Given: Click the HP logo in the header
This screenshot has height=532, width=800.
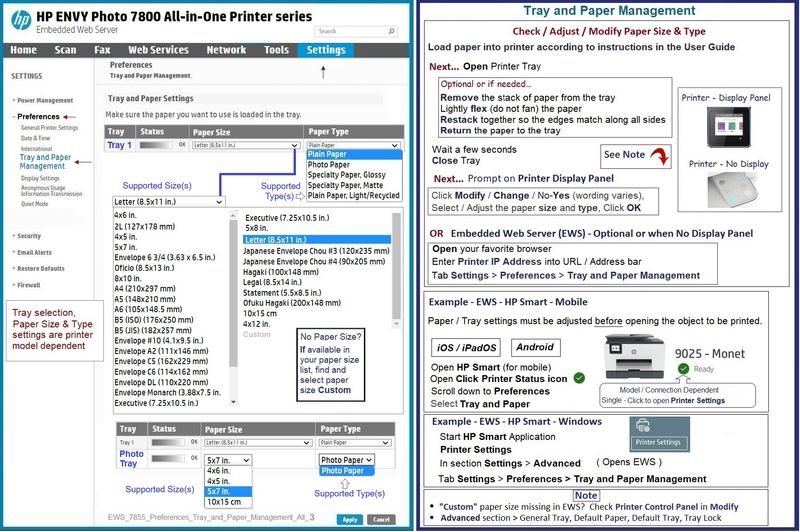Looking at the screenshot, I should coord(21,20).
